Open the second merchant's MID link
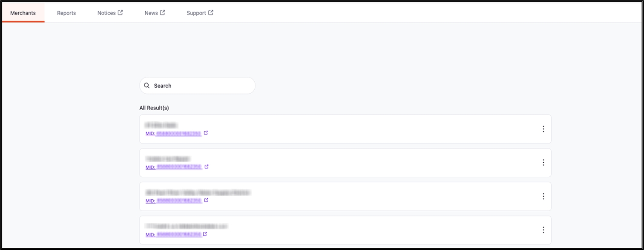644x250 pixels. pos(173,167)
